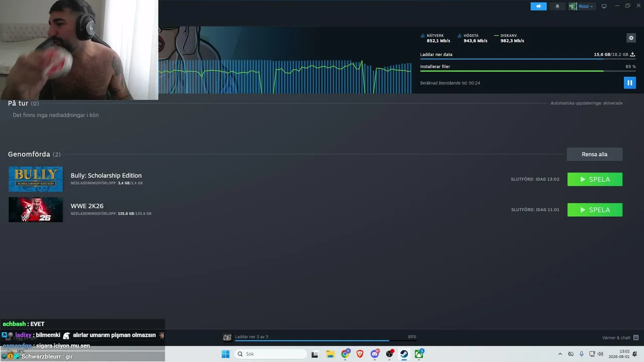This screenshot has width=644, height=362.
Task: Click the bottom download progress bar
Action: coord(326,341)
